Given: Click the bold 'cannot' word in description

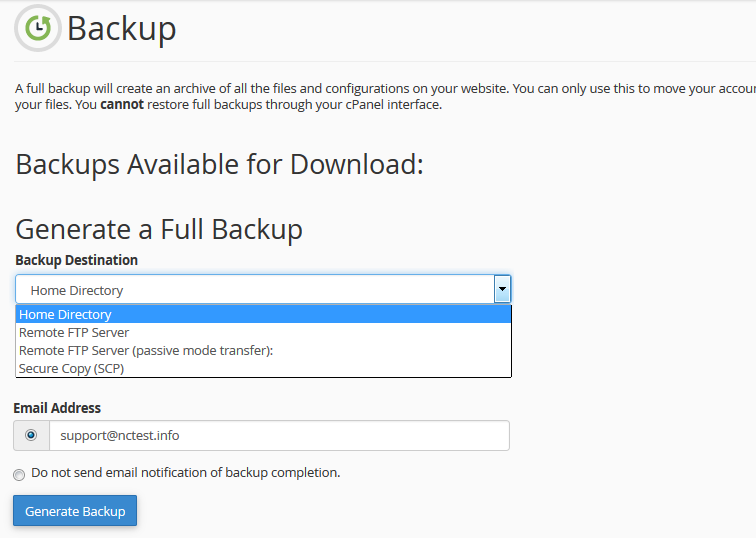Looking at the screenshot, I should pos(122,104).
